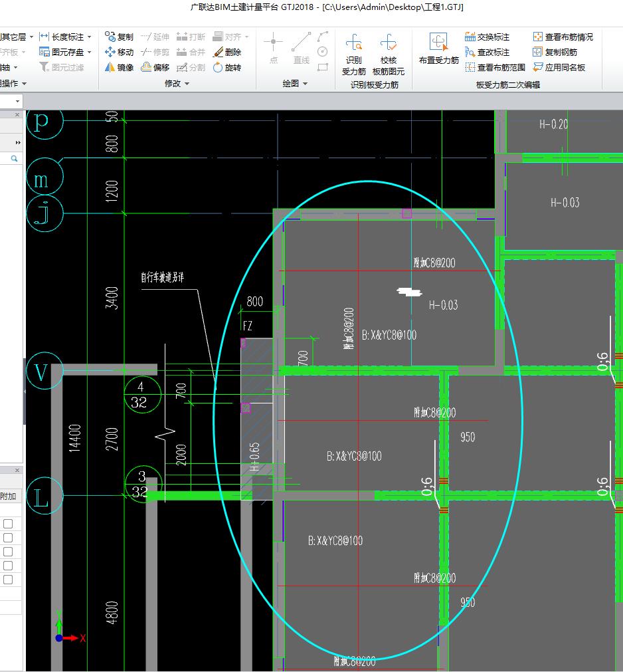The image size is (623, 672).
Task: Tick the fifth checkbox under 附加 column
Action: (x=8, y=580)
